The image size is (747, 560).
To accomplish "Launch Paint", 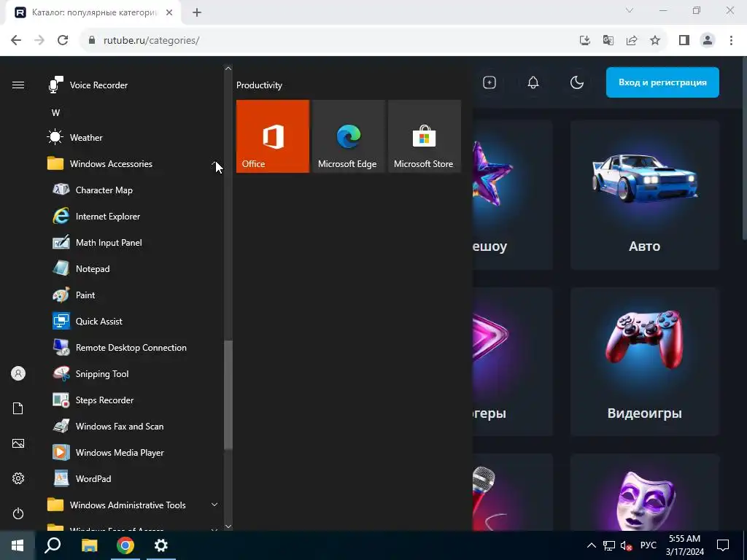I will [133, 295].
